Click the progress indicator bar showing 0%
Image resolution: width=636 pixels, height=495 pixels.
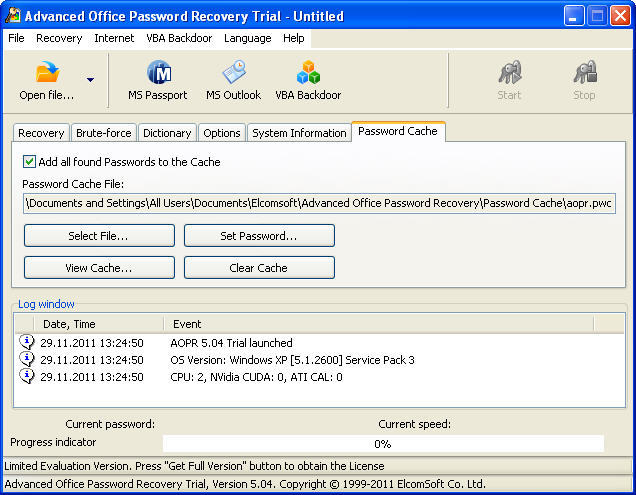pyautogui.click(x=383, y=443)
